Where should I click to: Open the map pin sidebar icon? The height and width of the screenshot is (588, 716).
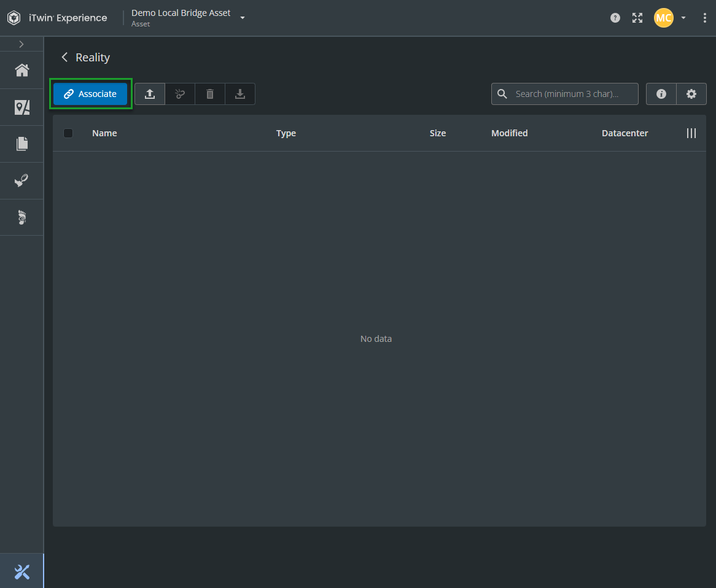click(22, 107)
